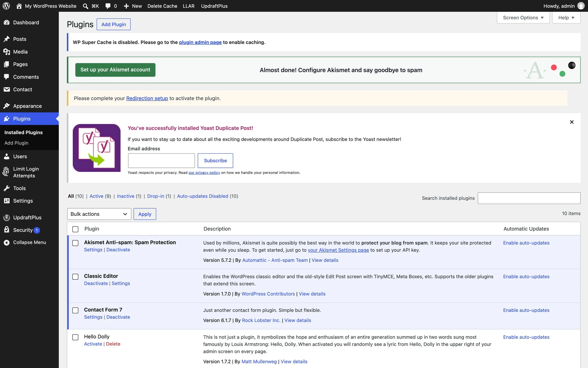Screen dimensions: 588x368
Task: Open the search magnifier icon in admin bar
Action: coord(86,6)
